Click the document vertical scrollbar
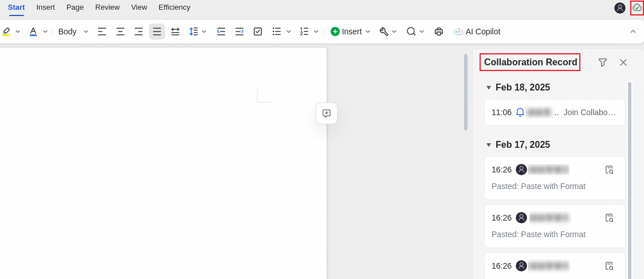Viewport: 644px width, 279px height. (466, 92)
